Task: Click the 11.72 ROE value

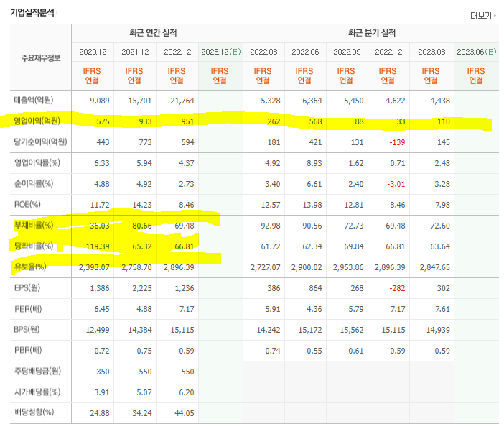Action: click(100, 205)
